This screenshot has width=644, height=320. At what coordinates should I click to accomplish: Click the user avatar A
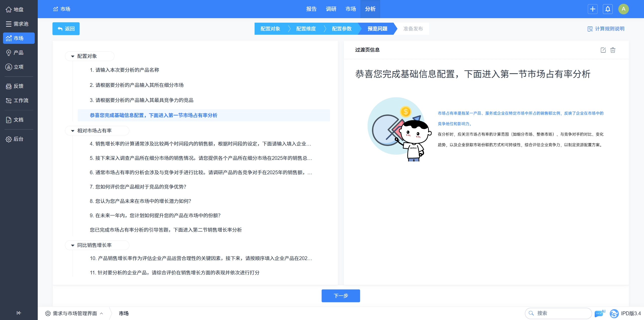pos(623,9)
